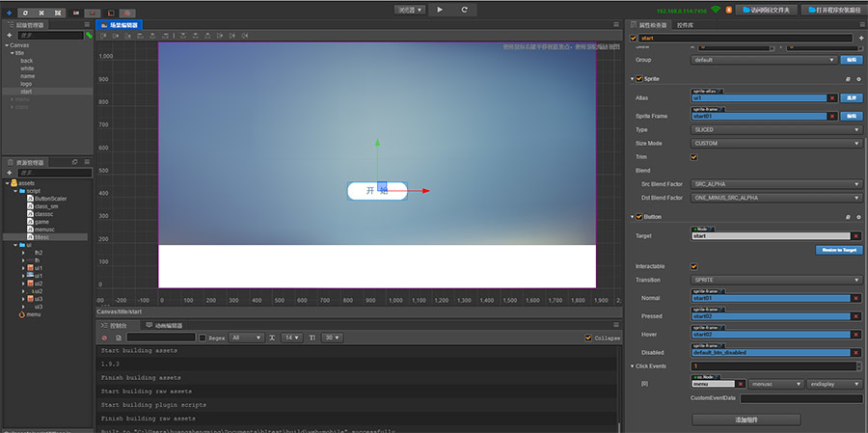
Task: Toggle the start node active checkbox
Action: coord(634,39)
